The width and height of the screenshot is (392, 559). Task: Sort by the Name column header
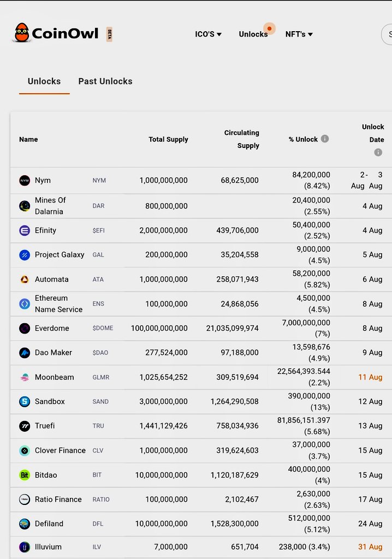(x=28, y=139)
